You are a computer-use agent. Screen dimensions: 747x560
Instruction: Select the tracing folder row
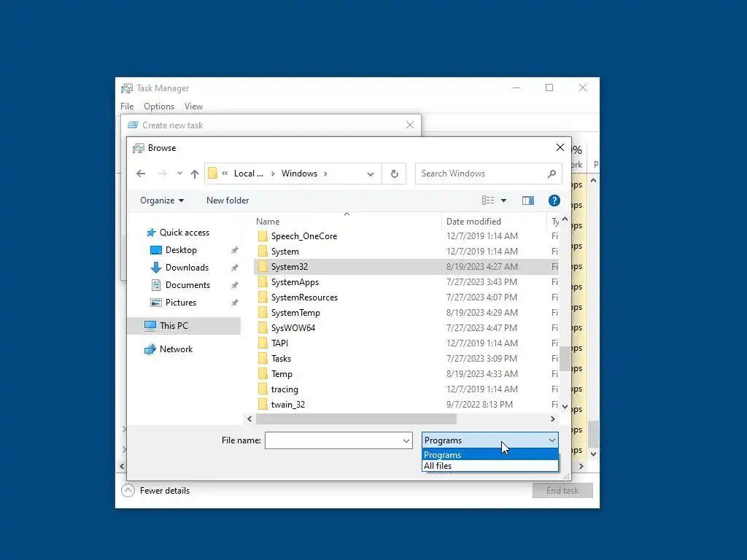[x=406, y=389]
